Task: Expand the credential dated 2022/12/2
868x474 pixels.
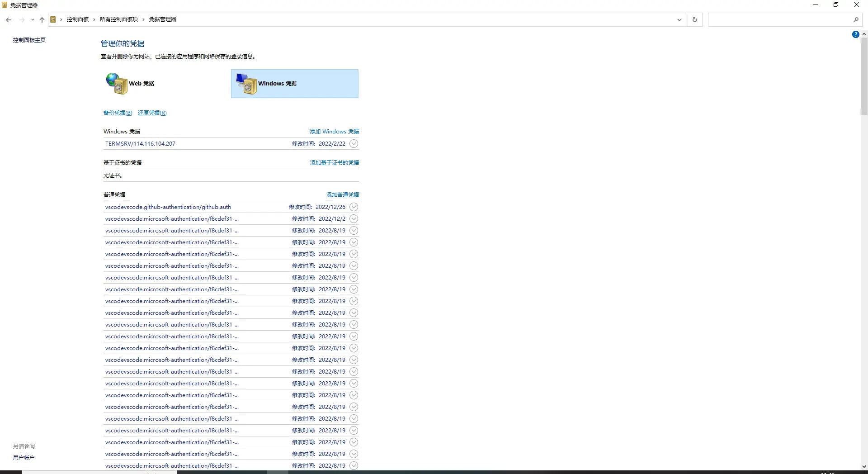Action: 354,219
